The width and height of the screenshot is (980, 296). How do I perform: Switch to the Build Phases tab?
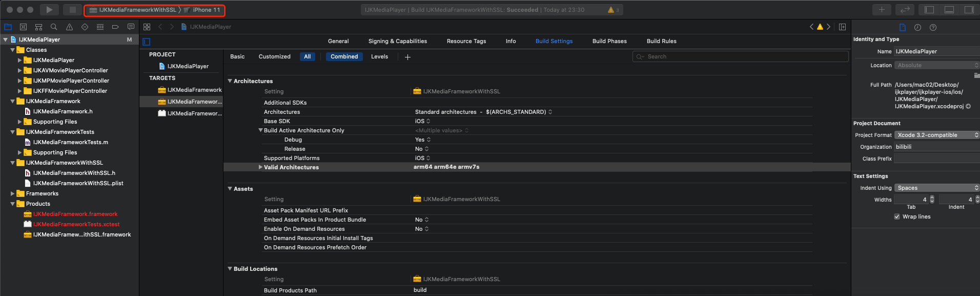[609, 41]
